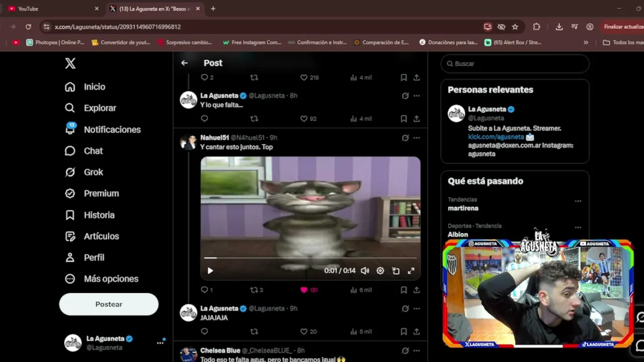This screenshot has width=644, height=362.
Task: Open video settings gear menu
Action: pos(380,270)
